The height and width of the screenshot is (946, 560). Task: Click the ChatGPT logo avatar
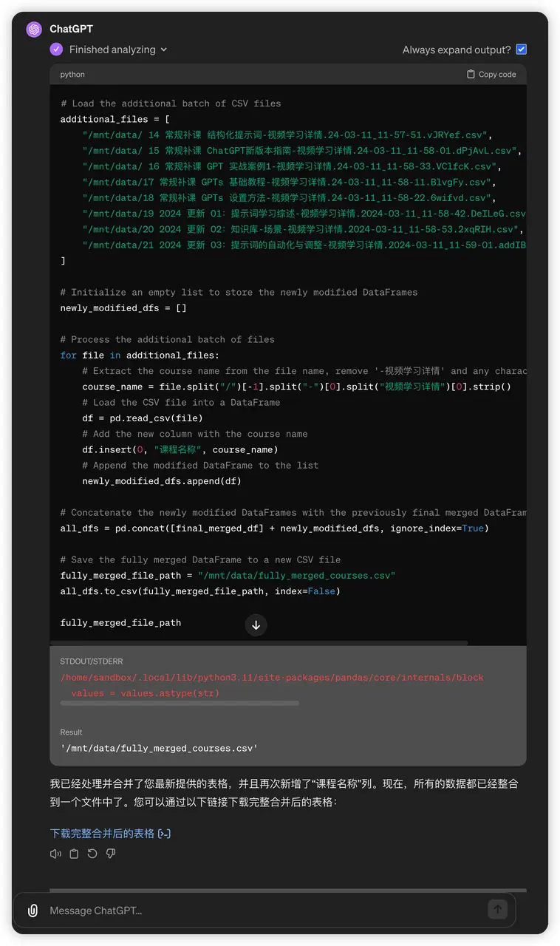coord(34,30)
